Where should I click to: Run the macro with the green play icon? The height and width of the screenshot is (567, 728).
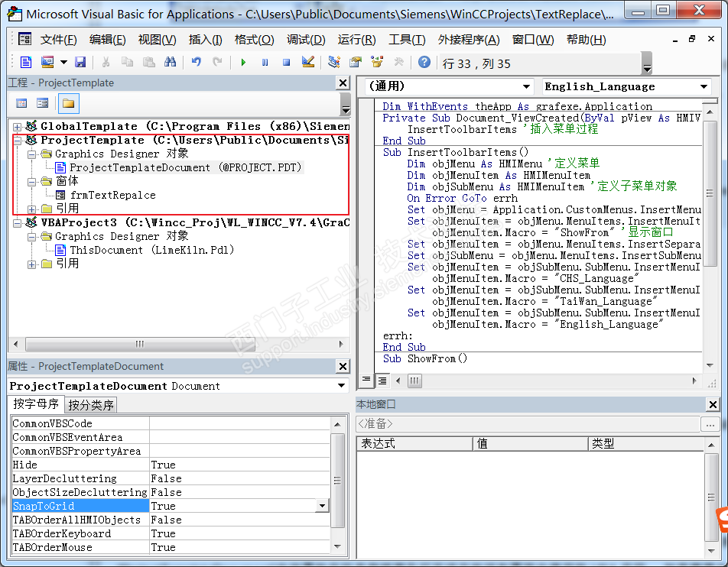(243, 63)
